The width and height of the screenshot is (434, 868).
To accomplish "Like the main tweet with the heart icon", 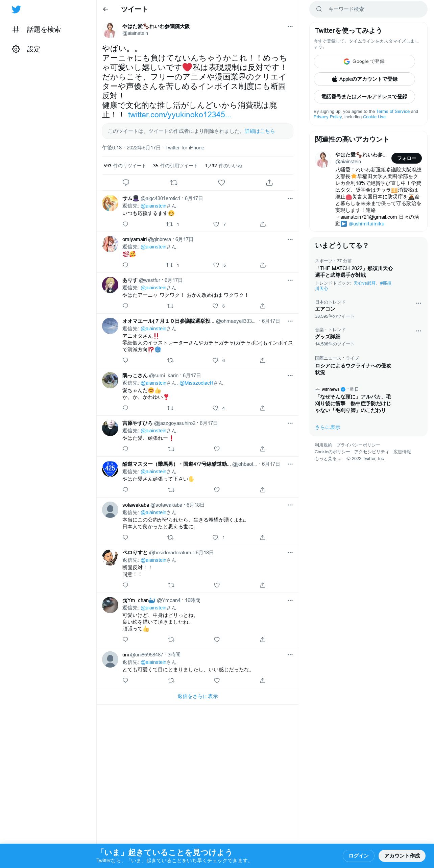I will [221, 183].
